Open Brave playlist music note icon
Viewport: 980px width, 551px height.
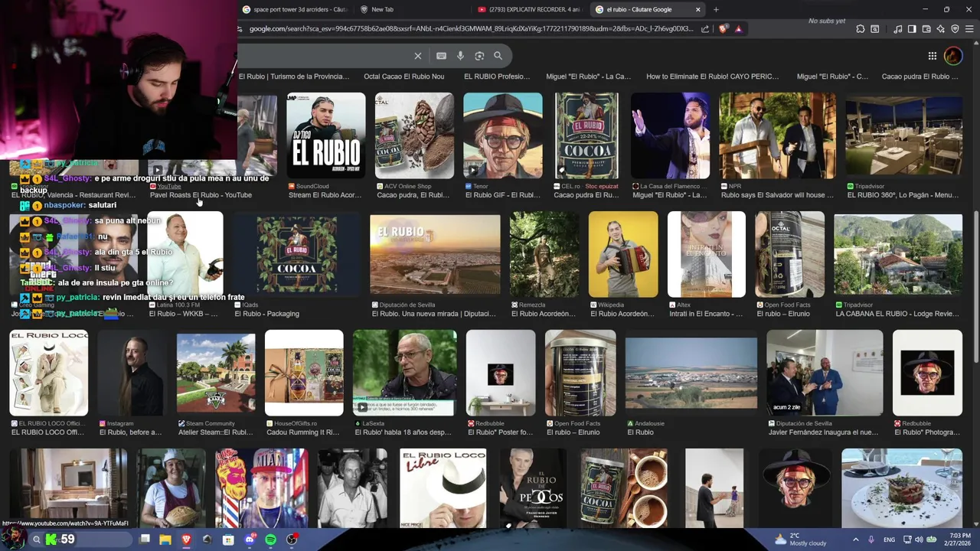click(x=897, y=29)
